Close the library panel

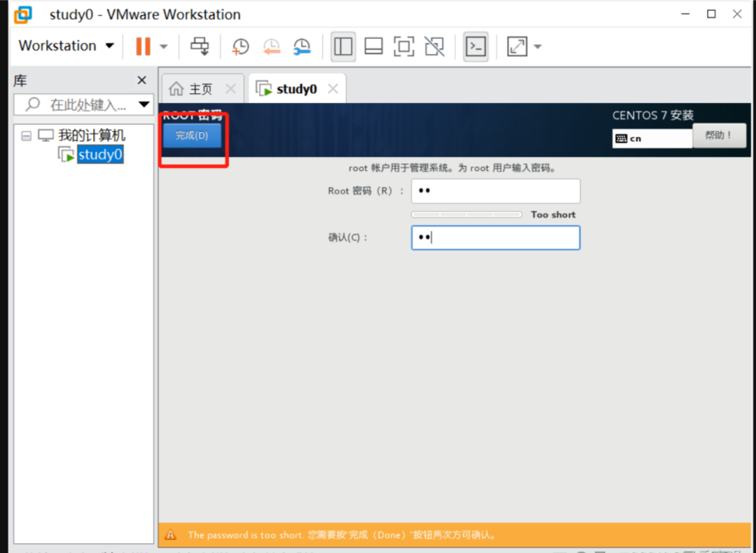pos(141,80)
